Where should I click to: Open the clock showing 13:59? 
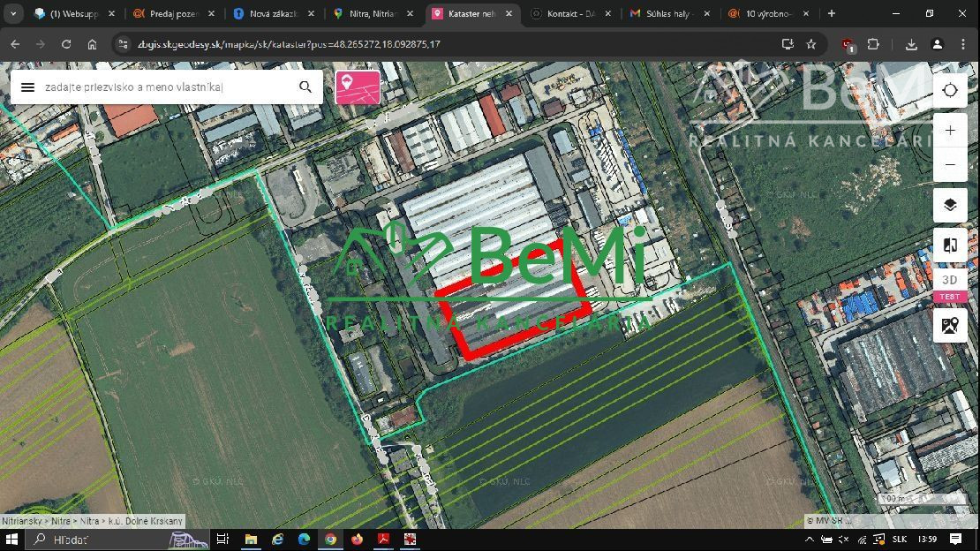[x=928, y=540]
